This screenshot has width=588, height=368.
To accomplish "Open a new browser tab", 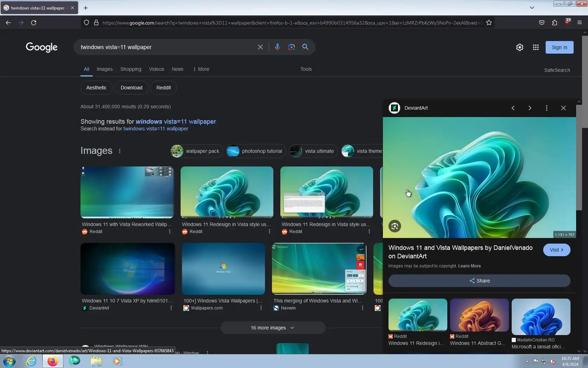I will (85, 8).
